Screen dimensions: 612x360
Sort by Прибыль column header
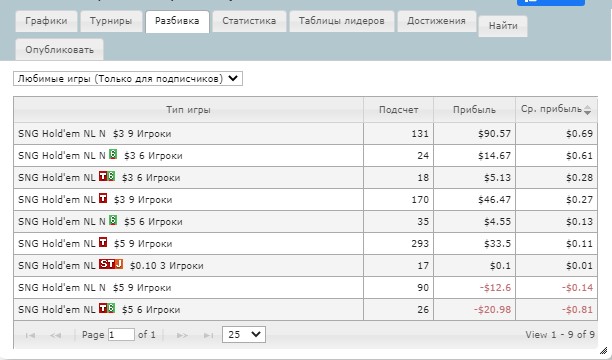(x=474, y=110)
